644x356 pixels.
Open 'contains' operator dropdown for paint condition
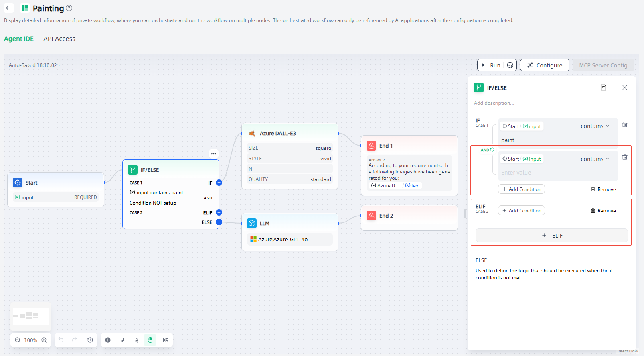(x=595, y=126)
